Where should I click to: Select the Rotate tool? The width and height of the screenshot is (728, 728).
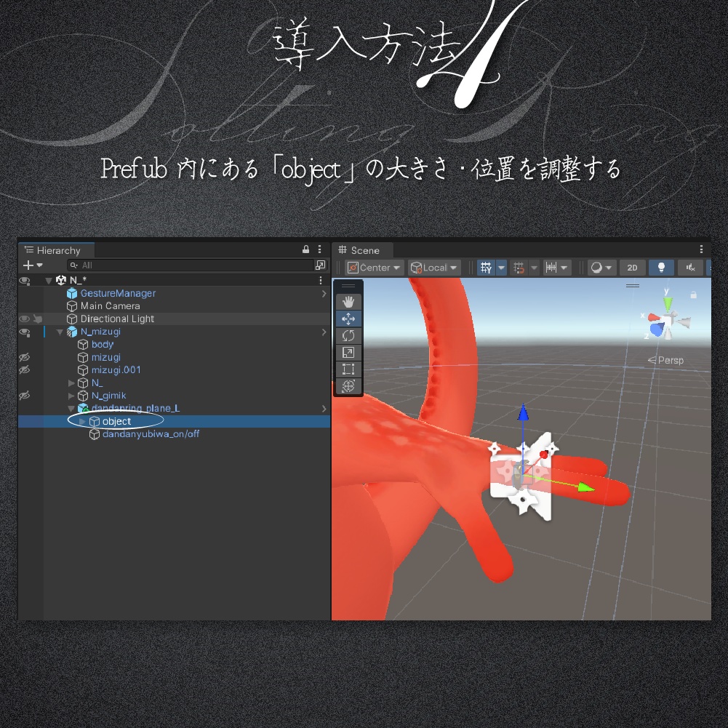[348, 335]
